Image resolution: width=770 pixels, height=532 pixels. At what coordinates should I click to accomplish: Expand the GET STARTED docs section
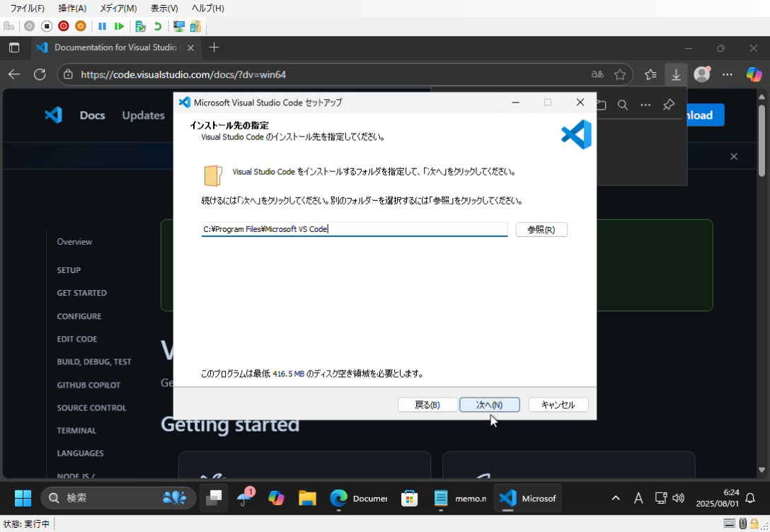pyautogui.click(x=81, y=292)
